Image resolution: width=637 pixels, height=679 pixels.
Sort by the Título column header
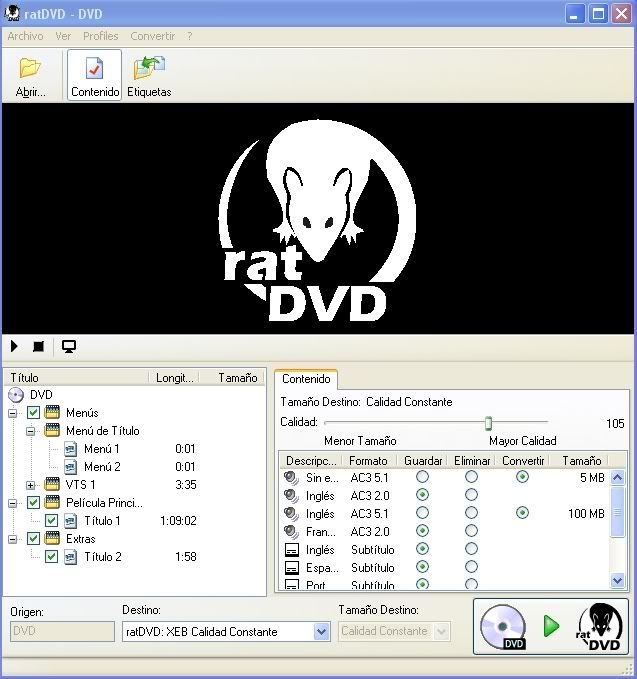(x=76, y=378)
